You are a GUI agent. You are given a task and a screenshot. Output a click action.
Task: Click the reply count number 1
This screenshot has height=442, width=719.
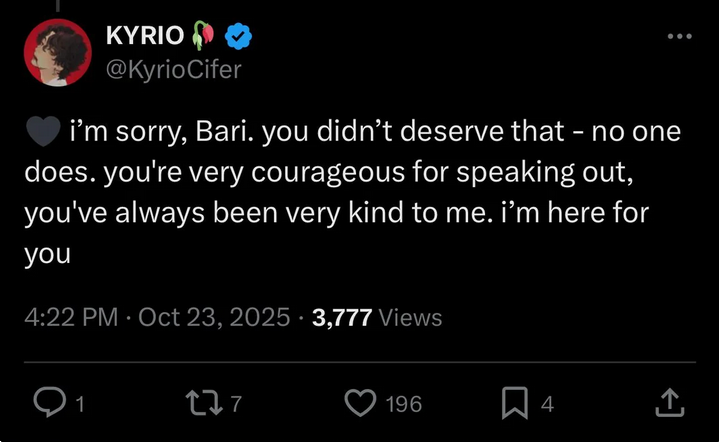click(x=80, y=404)
